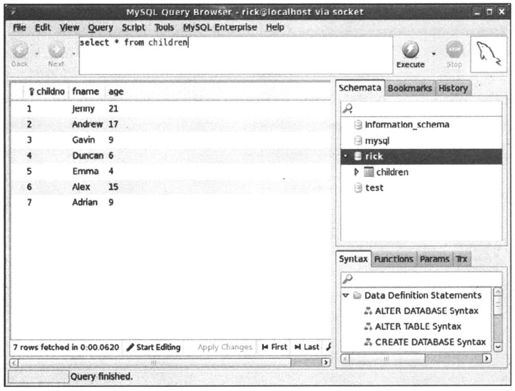Image resolution: width=515 pixels, height=391 pixels.
Task: Click the Syntax search field
Action: pos(421,279)
